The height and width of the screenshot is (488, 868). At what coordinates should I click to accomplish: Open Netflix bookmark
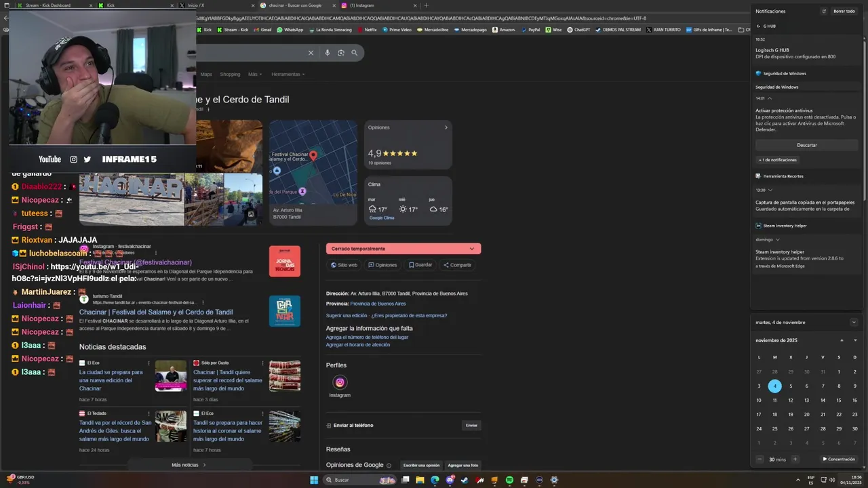click(367, 30)
